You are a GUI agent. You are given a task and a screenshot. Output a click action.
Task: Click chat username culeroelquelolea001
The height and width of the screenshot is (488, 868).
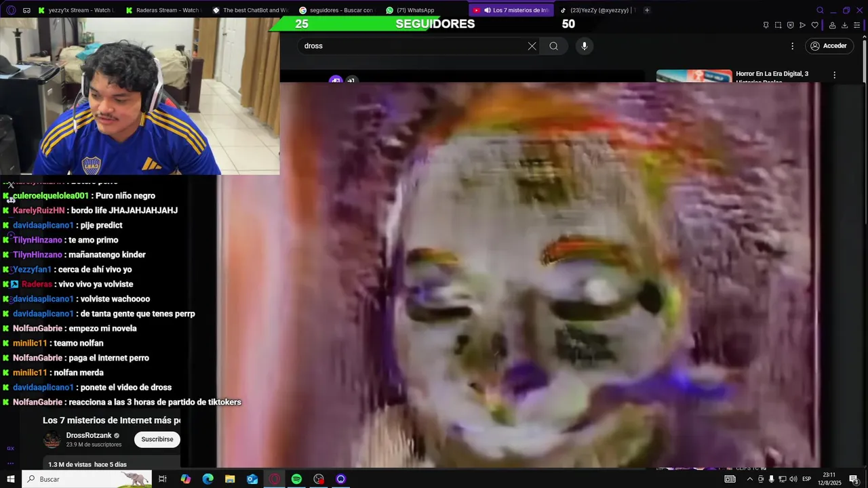[51, 196]
